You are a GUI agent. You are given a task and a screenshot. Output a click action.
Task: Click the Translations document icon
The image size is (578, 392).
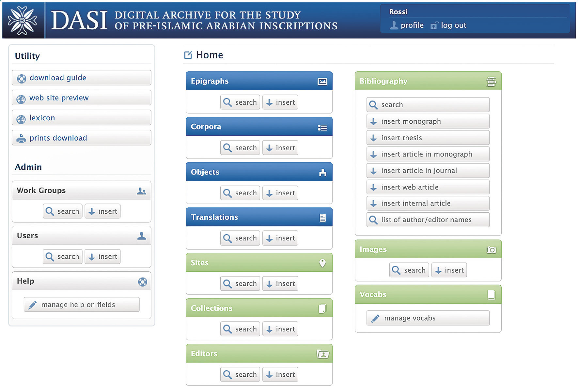tap(322, 218)
